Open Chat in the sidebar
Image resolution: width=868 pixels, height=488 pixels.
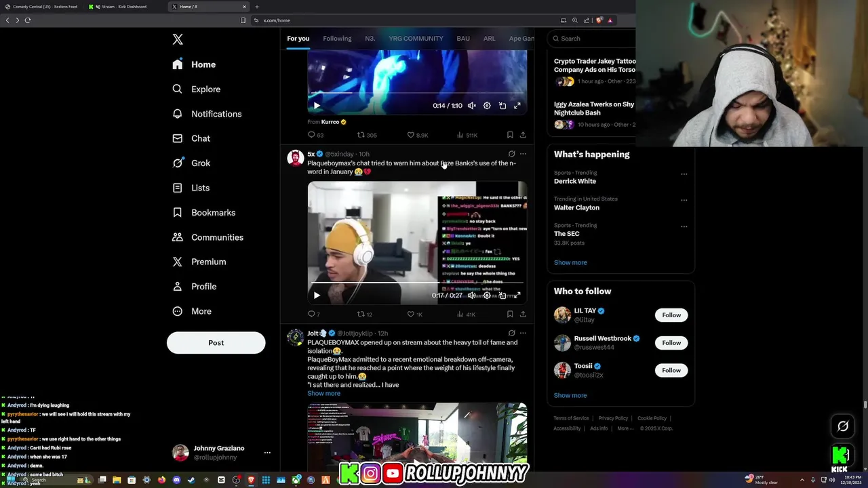(x=191, y=138)
